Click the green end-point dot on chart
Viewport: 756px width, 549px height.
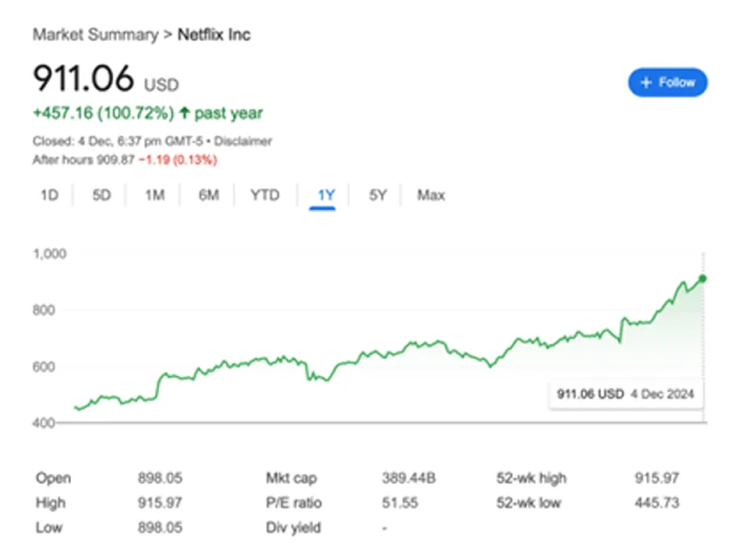(x=702, y=278)
